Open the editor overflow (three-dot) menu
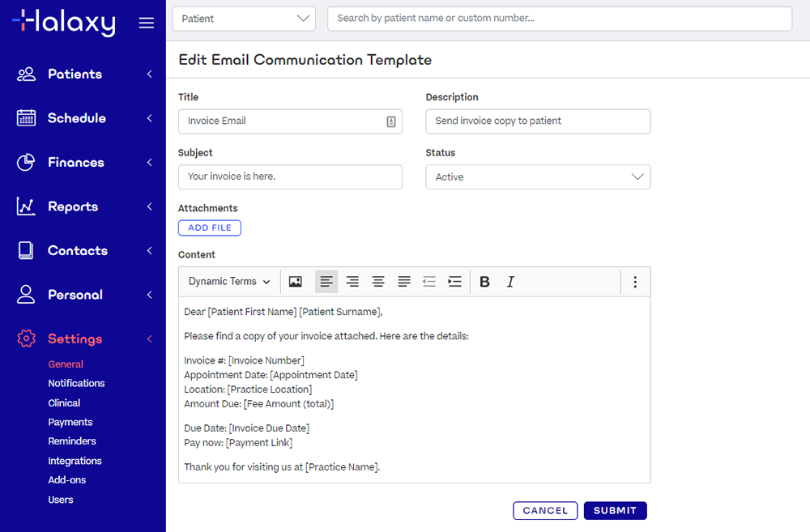 click(635, 281)
